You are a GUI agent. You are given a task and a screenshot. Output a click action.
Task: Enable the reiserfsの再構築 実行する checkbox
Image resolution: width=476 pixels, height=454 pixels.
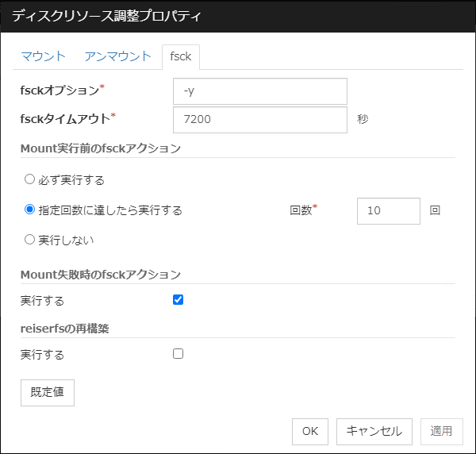point(178,354)
